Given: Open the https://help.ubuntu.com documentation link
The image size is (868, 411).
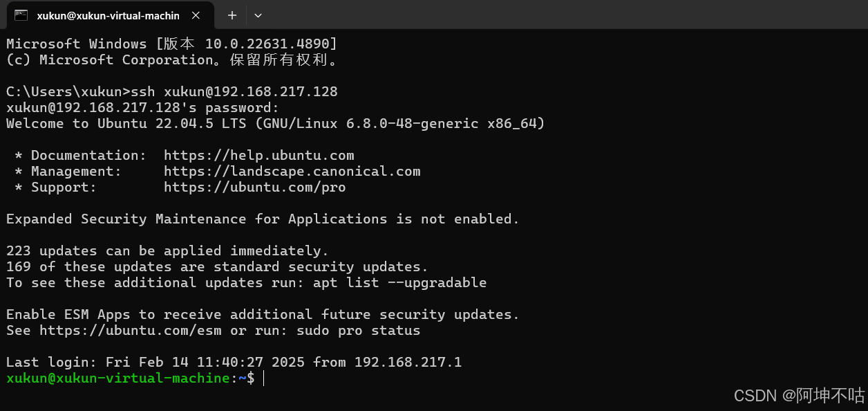Looking at the screenshot, I should tap(258, 156).
